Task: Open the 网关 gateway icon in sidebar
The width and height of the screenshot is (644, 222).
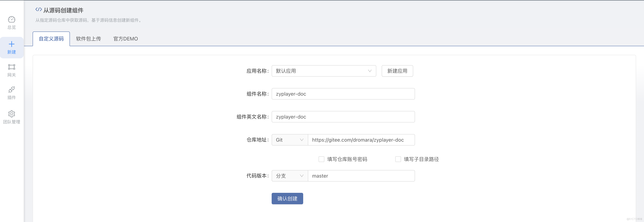Action: pos(11,67)
